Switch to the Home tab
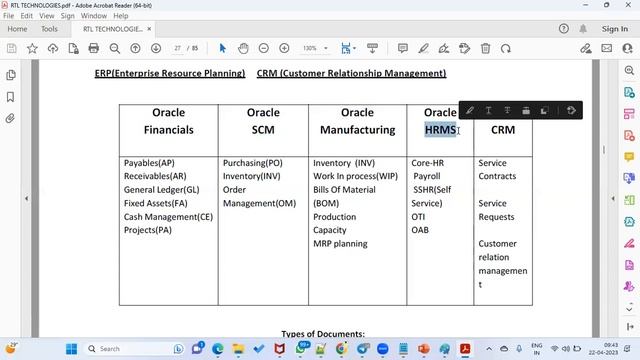This screenshot has height=360, width=640. pyautogui.click(x=17, y=29)
